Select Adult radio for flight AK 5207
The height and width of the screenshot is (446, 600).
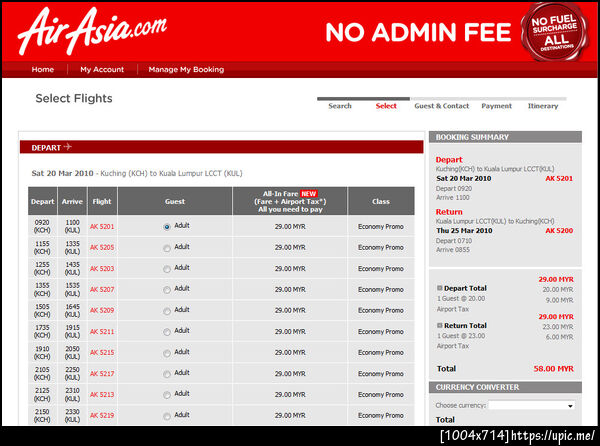(x=167, y=290)
